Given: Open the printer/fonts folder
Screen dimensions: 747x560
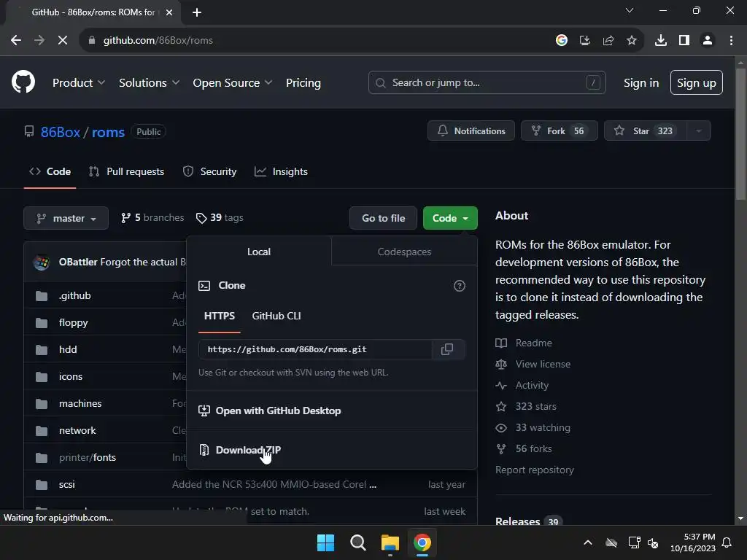Looking at the screenshot, I should click(88, 457).
